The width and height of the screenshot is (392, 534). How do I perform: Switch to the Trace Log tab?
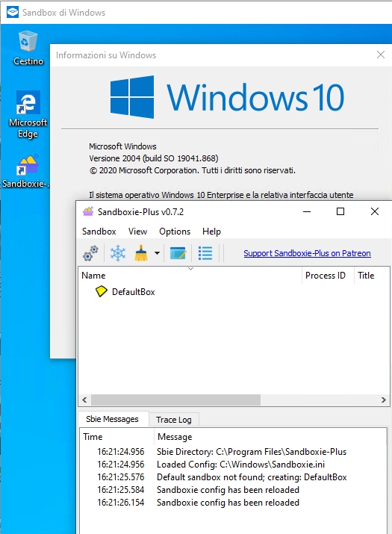tap(174, 420)
